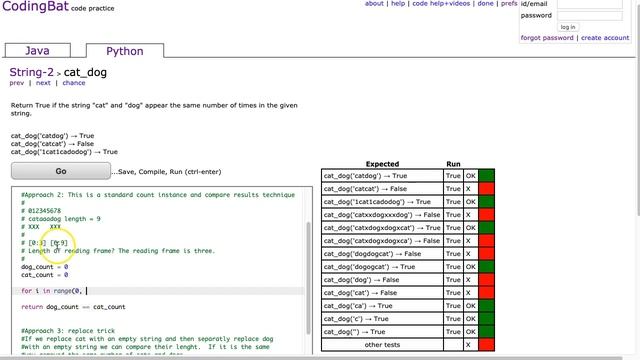Screen dimensions: 640x360
Task: Open the create account link
Action: point(605,38)
